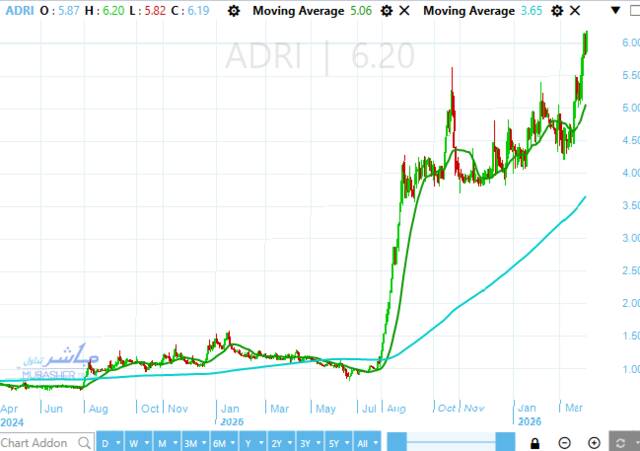Show All time range
This screenshot has height=451, width=640.
point(367,443)
